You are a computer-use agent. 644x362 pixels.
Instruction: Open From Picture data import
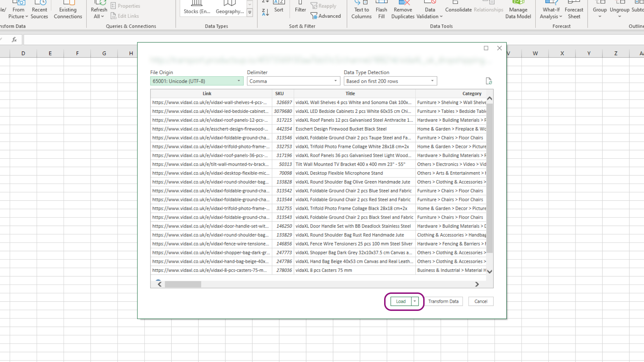click(18, 10)
